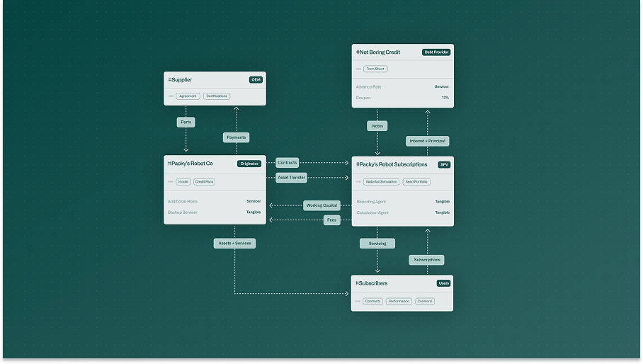Select the Subscriptions flow label
The image size is (643, 364).
(x=426, y=260)
